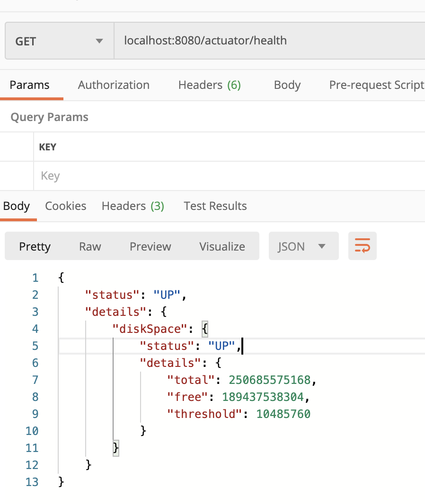Switch to Preview view
Viewport: 425px width, 504px height.
pos(151,246)
